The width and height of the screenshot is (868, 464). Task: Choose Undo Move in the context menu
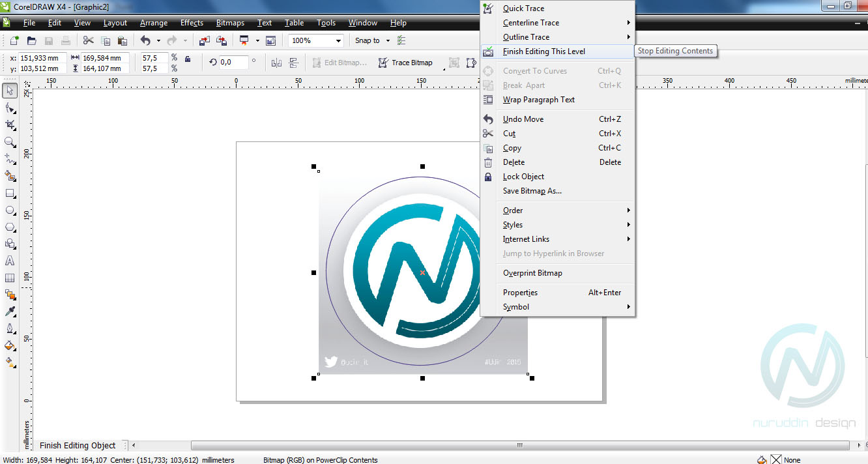557,119
